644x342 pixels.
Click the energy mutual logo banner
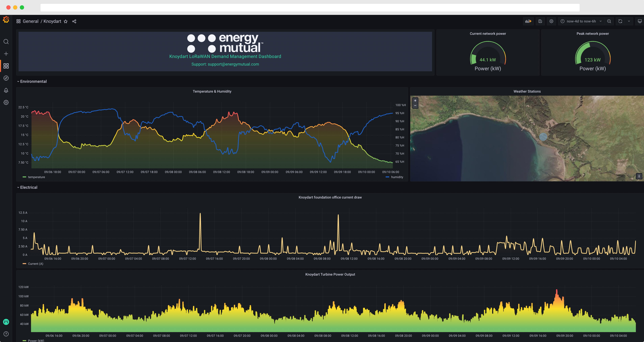[x=225, y=44]
